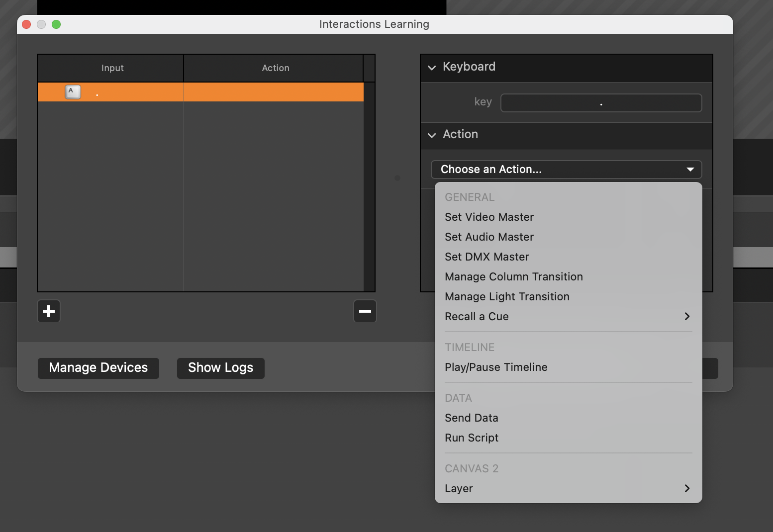Open Show Logs
Image resolution: width=773 pixels, height=532 pixels.
[220, 368]
